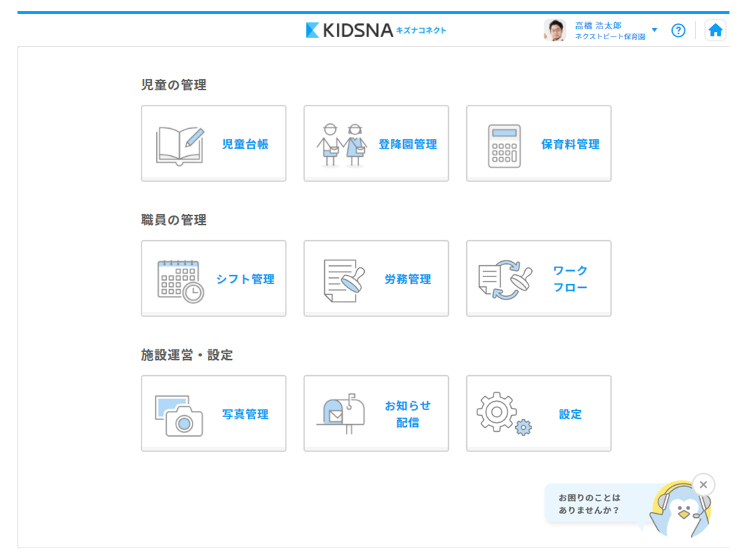Click the KIDSNA キズナコネクト logo
This screenshot has height=560, width=747.
click(376, 30)
